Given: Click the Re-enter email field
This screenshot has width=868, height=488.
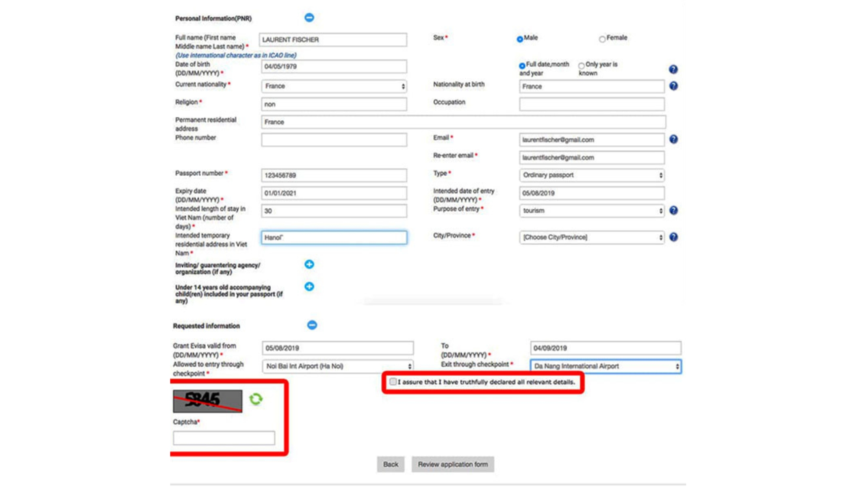Looking at the screenshot, I should pyautogui.click(x=592, y=157).
